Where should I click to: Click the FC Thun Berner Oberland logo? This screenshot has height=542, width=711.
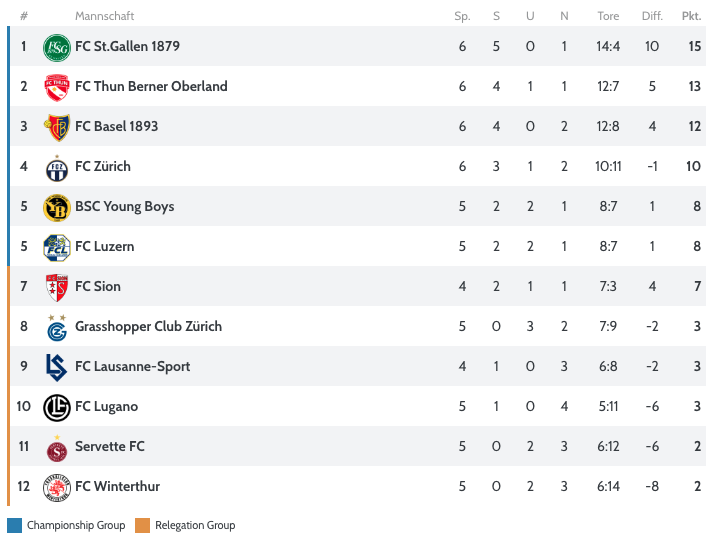point(57,87)
